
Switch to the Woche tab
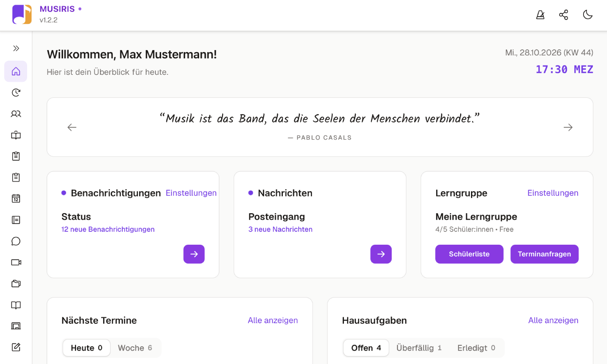(x=135, y=348)
